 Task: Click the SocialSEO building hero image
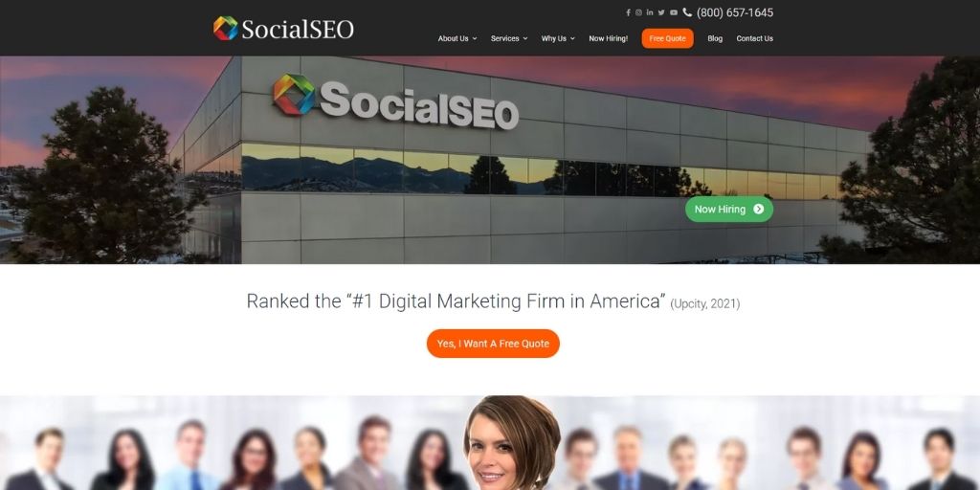coord(490,160)
